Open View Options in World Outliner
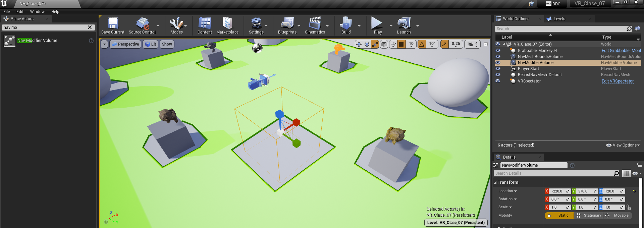 [623, 145]
